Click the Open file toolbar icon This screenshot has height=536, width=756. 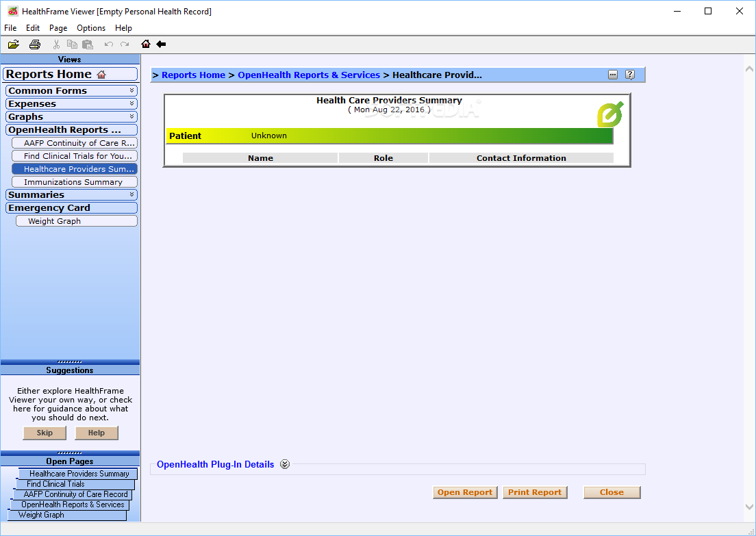pyautogui.click(x=14, y=44)
